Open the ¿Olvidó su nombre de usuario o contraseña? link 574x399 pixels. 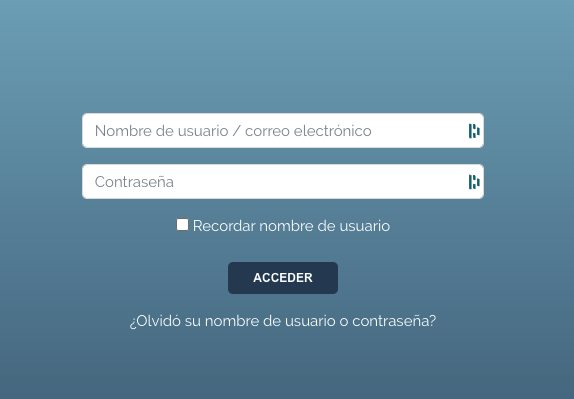click(283, 321)
